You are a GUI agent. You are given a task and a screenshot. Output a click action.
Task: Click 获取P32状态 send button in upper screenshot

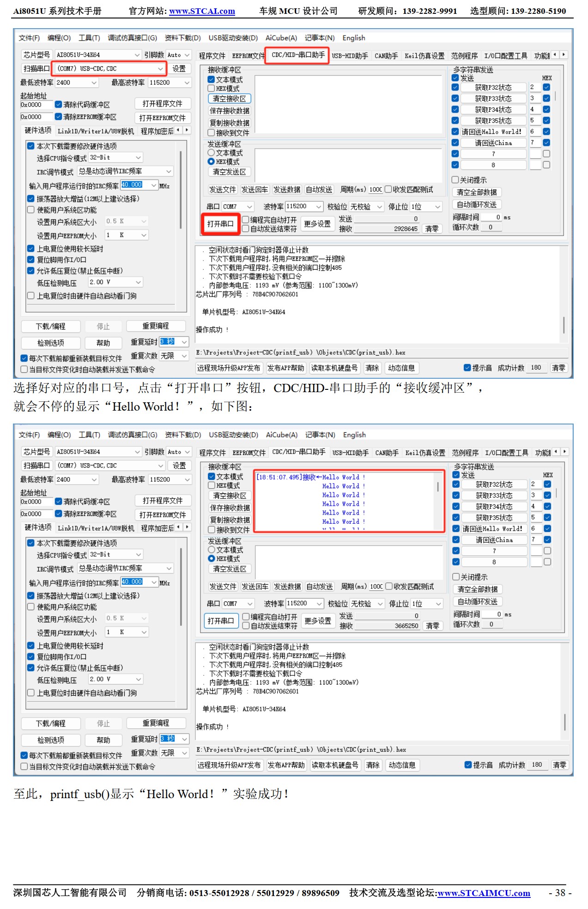493,87
